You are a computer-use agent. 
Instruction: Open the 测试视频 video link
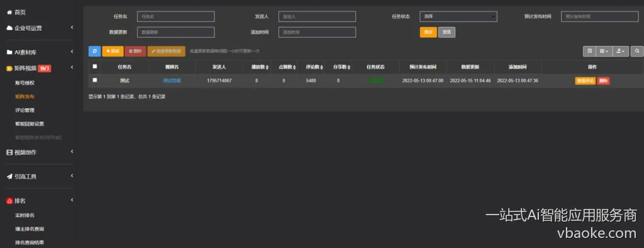pyautogui.click(x=172, y=81)
